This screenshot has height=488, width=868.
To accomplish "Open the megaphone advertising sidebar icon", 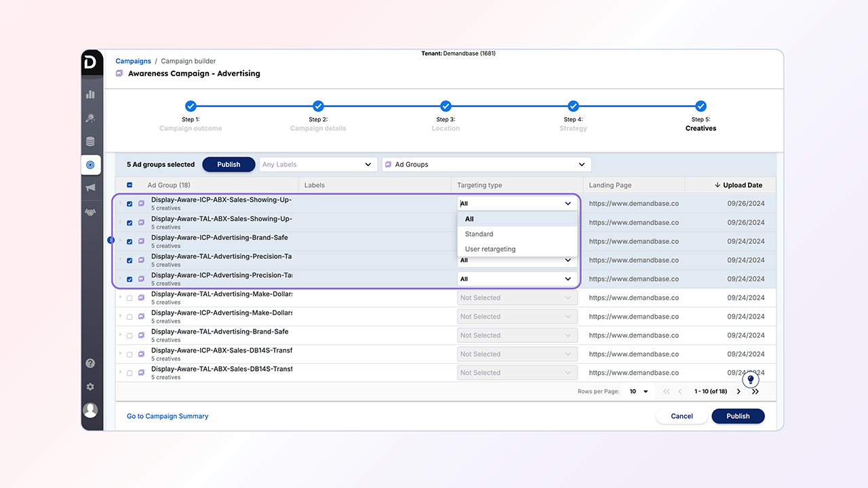I will pos(90,188).
